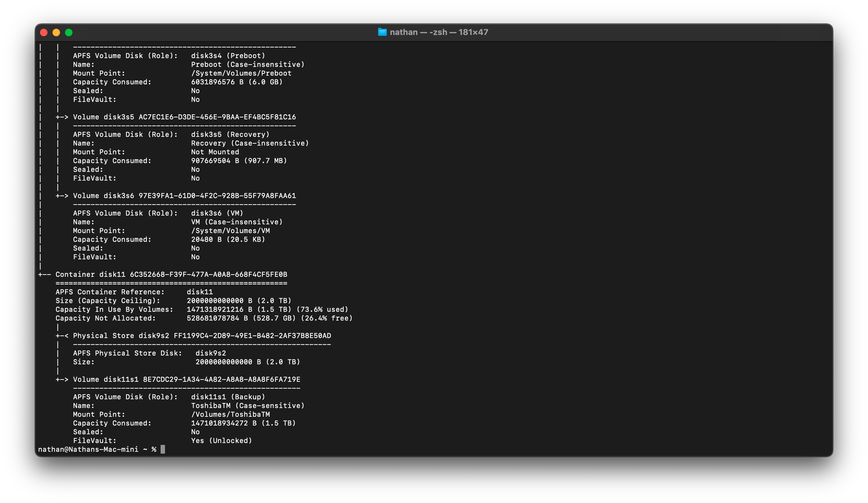Screen dimensions: 868x503
Task: Click the 'Yes (Unlocked)' FileVault value
Action: 222,441
